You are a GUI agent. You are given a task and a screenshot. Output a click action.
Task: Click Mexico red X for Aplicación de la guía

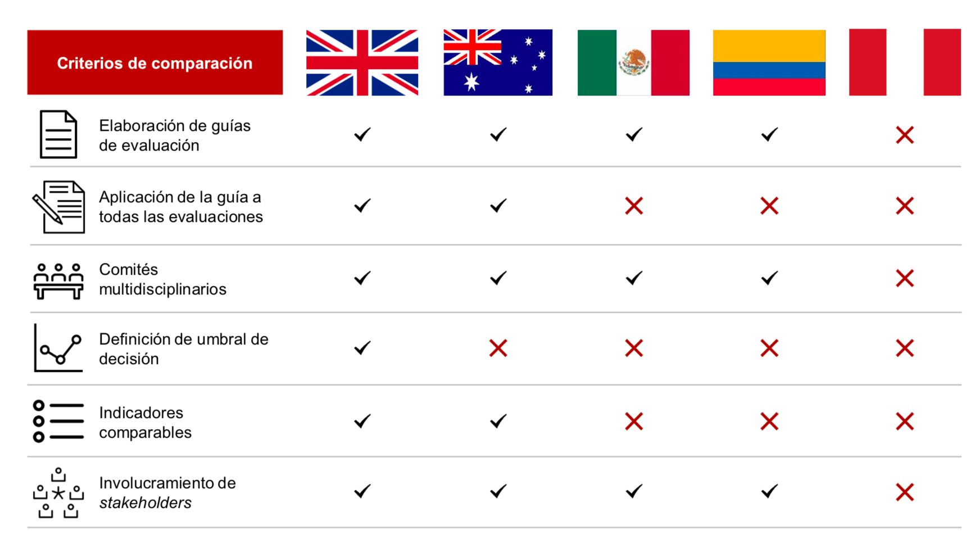click(634, 206)
